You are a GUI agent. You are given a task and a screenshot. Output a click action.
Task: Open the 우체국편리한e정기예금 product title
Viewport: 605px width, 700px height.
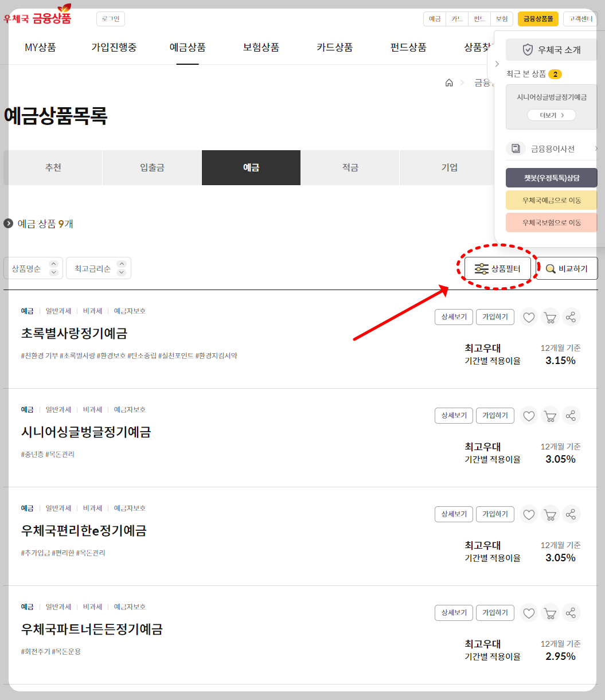(84, 530)
